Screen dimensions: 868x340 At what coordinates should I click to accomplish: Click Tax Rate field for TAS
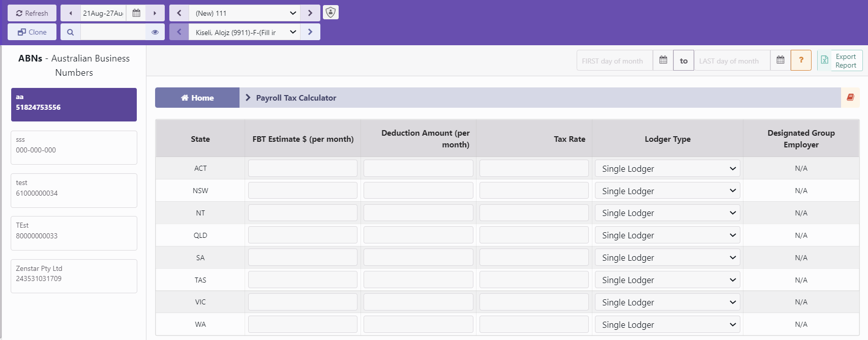[534, 280]
